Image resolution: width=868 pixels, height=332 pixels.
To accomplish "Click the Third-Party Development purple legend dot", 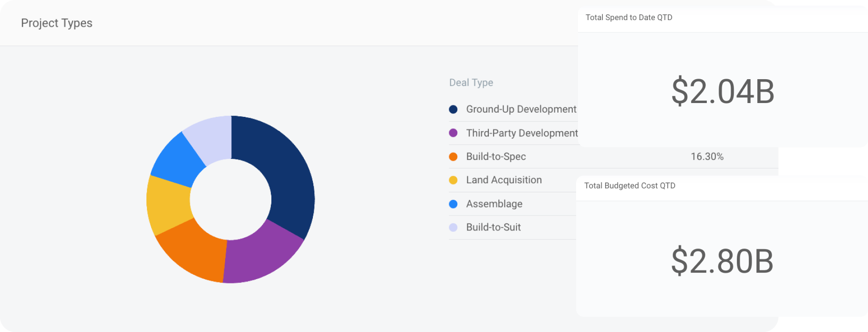I will click(453, 133).
